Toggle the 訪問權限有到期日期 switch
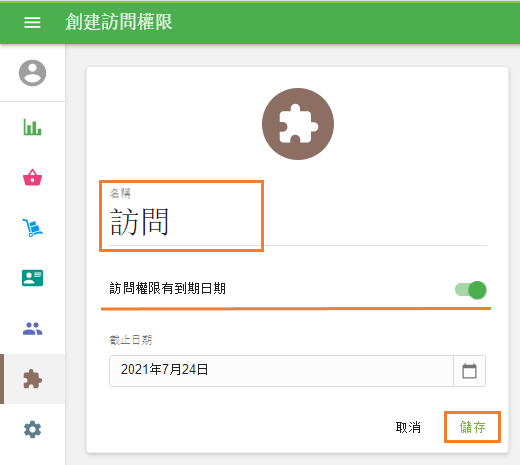 click(471, 290)
